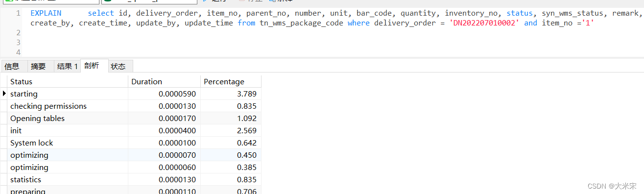The image size is (644, 194).
Task: Place cursor on editor line 3
Action: (333, 43)
